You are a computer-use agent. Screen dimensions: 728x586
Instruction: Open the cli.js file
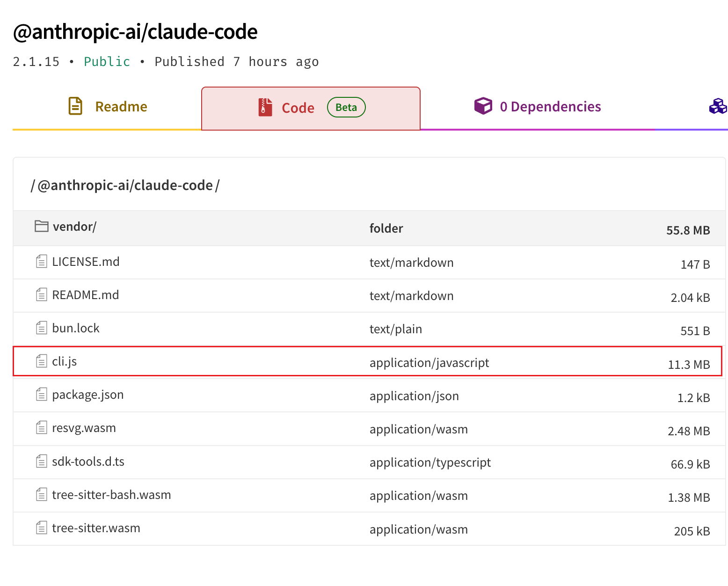(65, 361)
